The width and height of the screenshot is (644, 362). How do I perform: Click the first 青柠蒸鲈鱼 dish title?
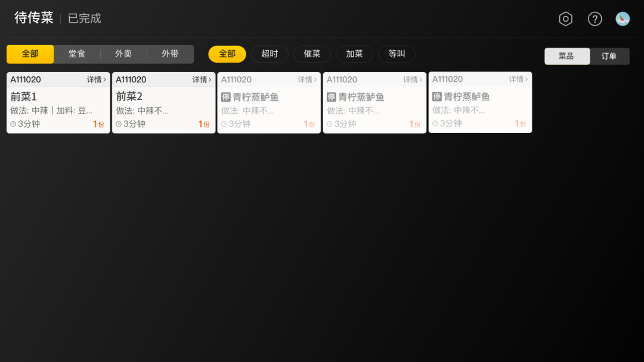(255, 97)
